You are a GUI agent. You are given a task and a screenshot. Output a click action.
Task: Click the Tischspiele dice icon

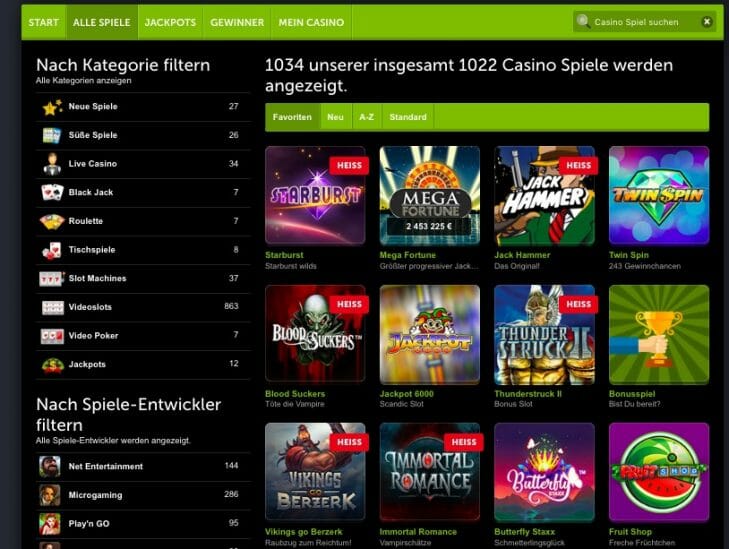pyautogui.click(x=52, y=250)
